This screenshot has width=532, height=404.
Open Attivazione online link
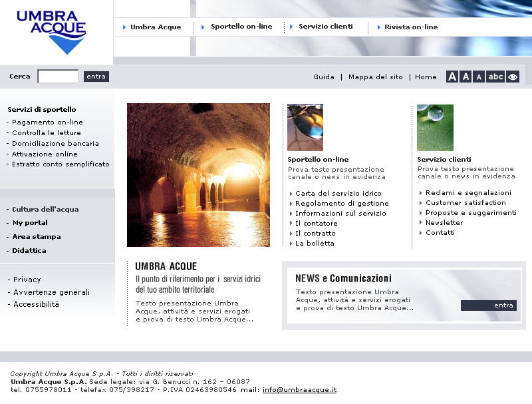(x=45, y=154)
